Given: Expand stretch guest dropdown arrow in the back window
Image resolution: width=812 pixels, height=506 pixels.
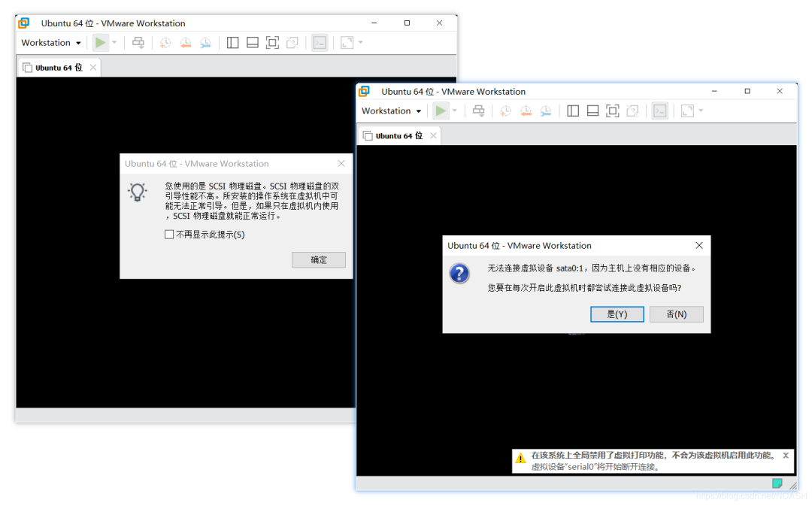Looking at the screenshot, I should click(x=361, y=42).
